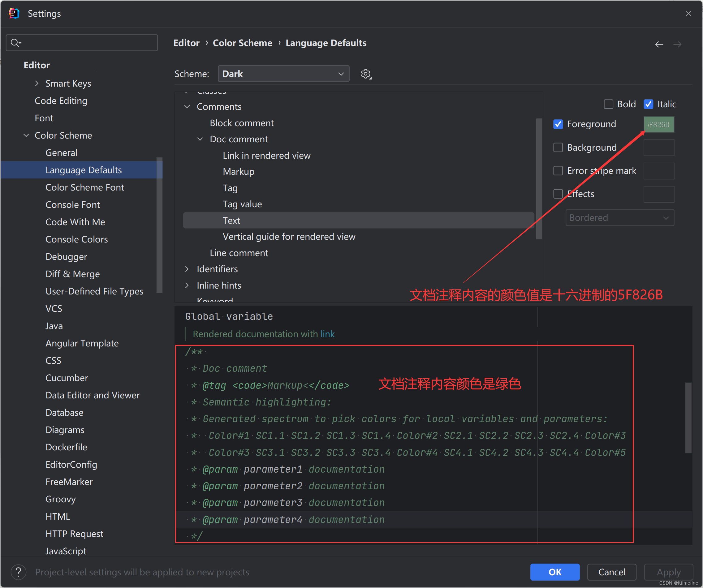
Task: Select VCS in the sidebar
Action: 54,309
